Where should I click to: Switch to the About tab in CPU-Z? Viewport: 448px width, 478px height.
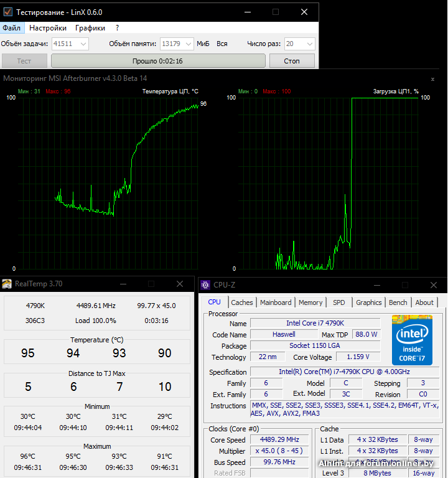click(x=424, y=302)
